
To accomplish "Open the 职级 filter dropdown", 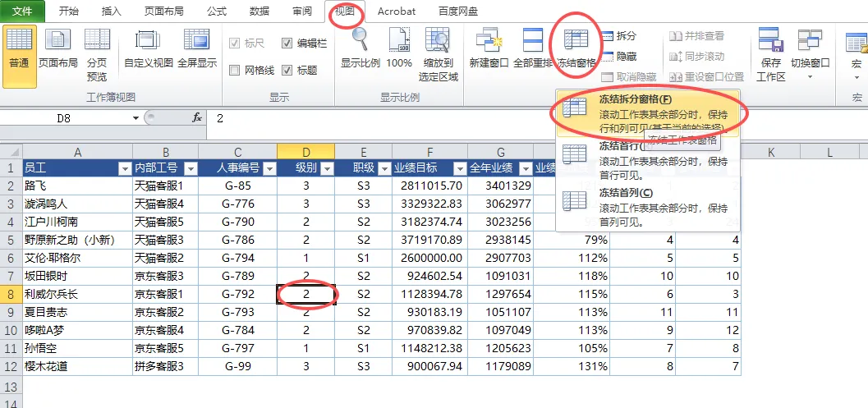I will pyautogui.click(x=385, y=169).
